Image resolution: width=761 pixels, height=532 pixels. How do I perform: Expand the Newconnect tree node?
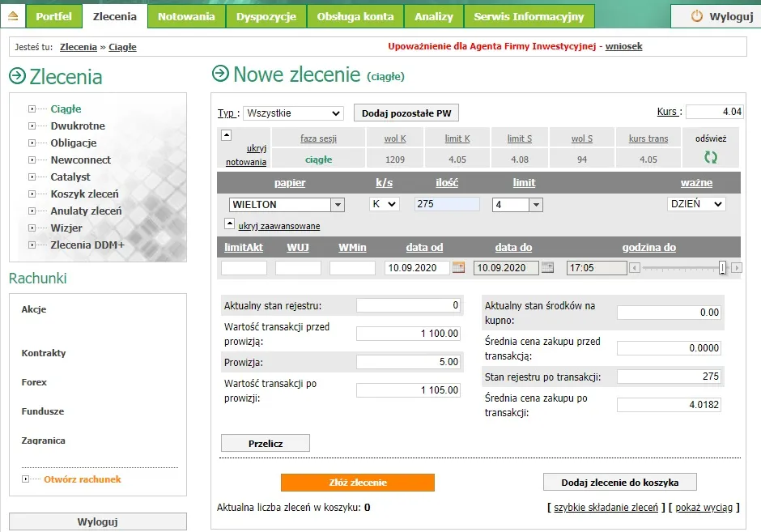pos(32,160)
